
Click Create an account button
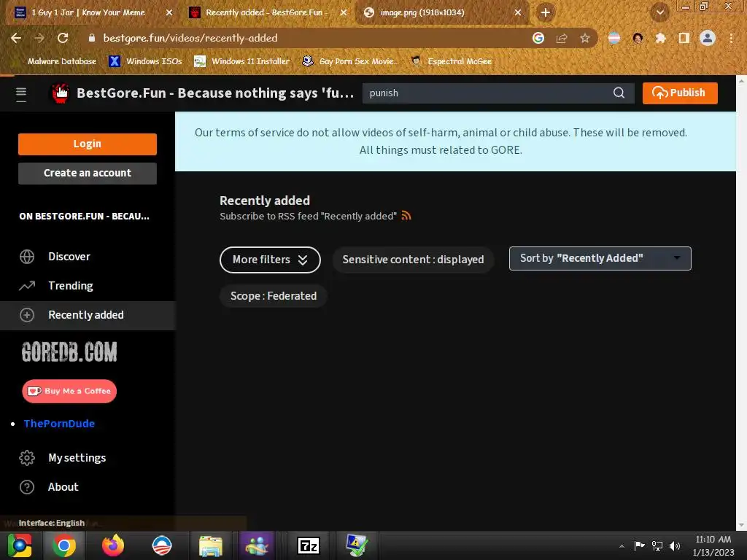(88, 174)
